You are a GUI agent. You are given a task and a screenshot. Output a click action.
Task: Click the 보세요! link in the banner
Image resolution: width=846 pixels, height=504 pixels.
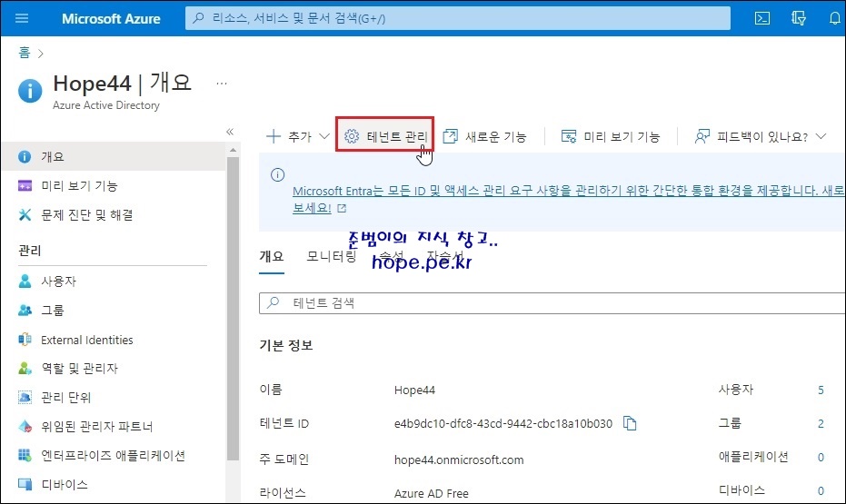312,208
